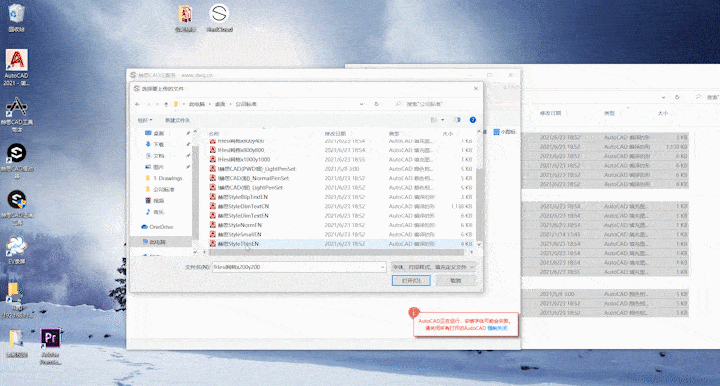Sort files by the 名称 column
This screenshot has height=386, width=720.
click(x=214, y=134)
